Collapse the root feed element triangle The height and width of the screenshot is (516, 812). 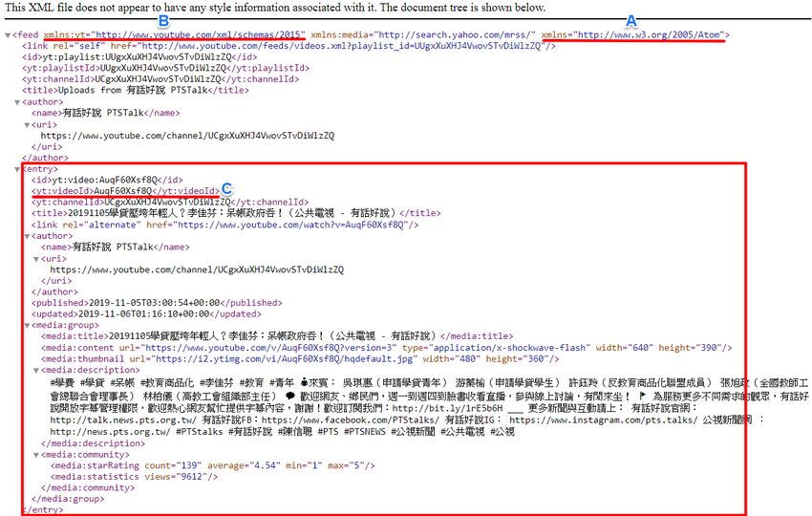coord(8,35)
